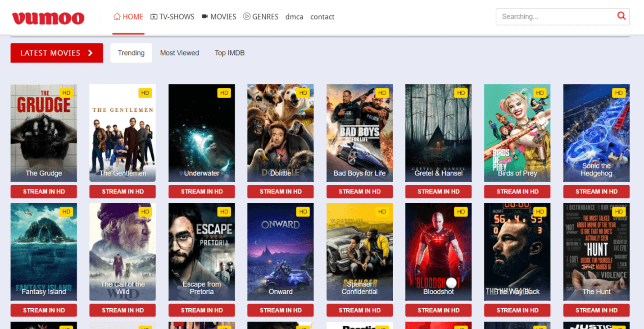Open the Birds of Prey poster

pyautogui.click(x=517, y=133)
